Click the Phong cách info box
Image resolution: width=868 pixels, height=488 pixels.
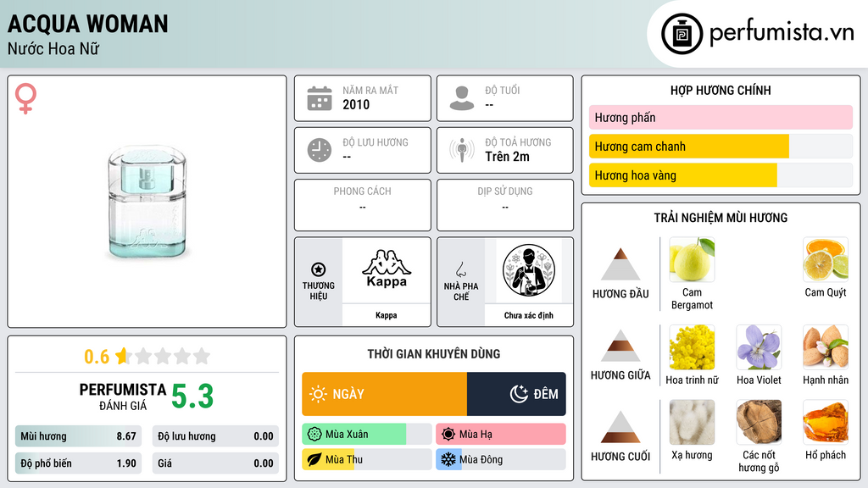[x=363, y=205]
